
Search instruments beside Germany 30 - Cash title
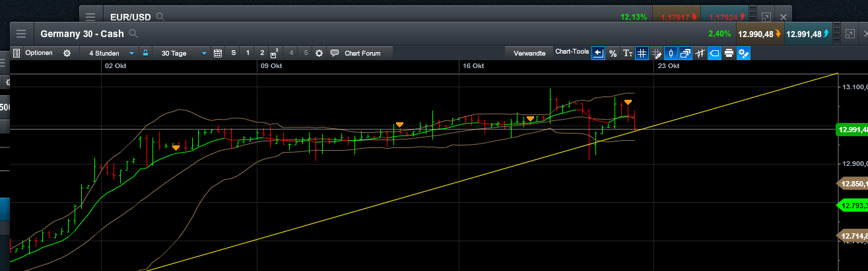(133, 34)
